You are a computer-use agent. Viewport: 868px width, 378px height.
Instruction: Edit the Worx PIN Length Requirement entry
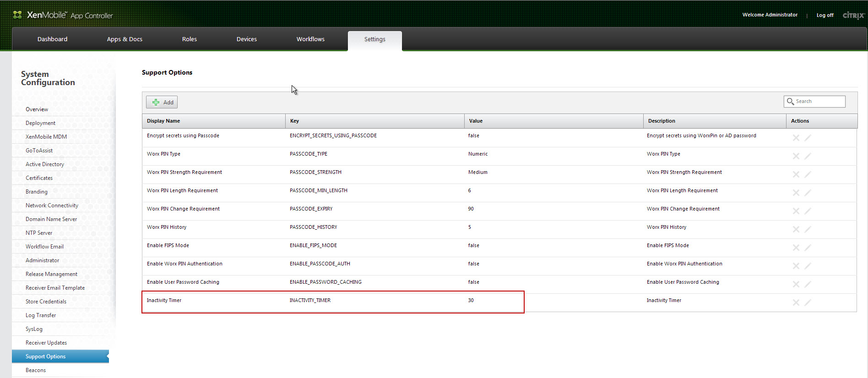click(x=808, y=193)
